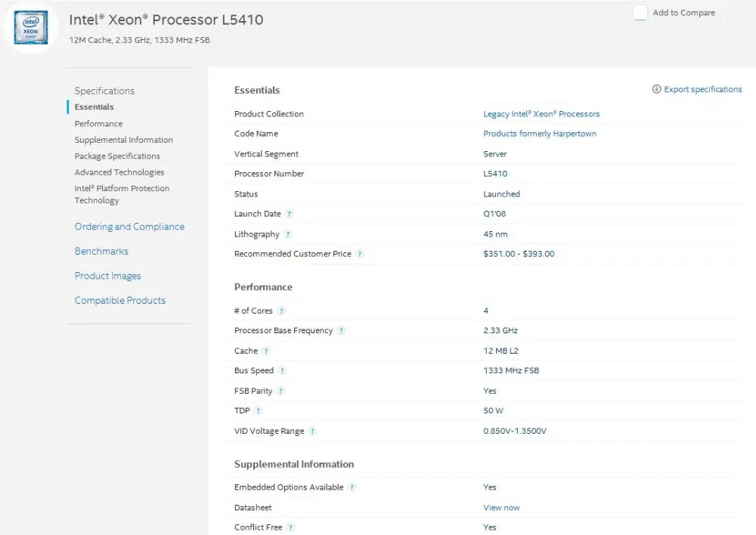This screenshot has width=756, height=535.
Task: Select the Bus Speed value 1333 MHz FSB
Action: pyautogui.click(x=511, y=370)
